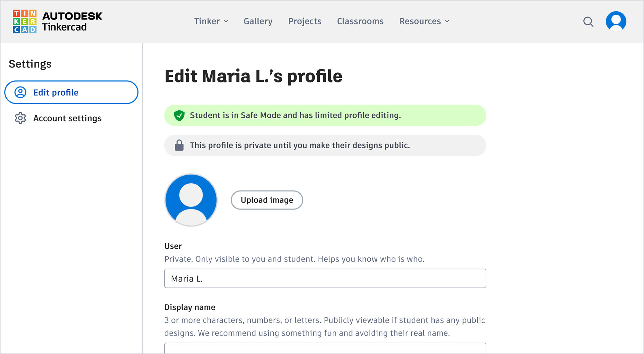Click the user account avatar icon
The width and height of the screenshot is (644, 354).
[616, 21]
